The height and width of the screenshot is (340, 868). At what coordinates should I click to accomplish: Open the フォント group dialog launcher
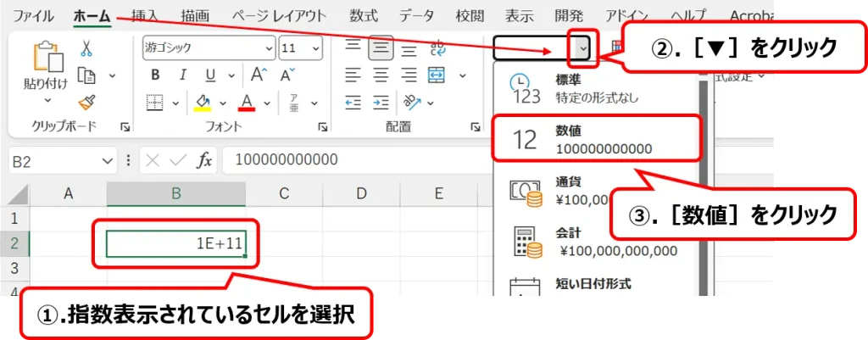click(x=323, y=128)
